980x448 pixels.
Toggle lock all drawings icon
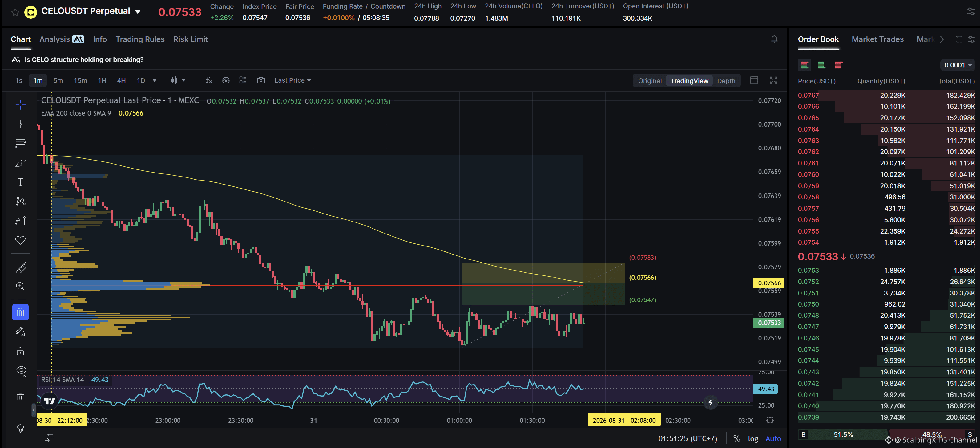pos(21,351)
